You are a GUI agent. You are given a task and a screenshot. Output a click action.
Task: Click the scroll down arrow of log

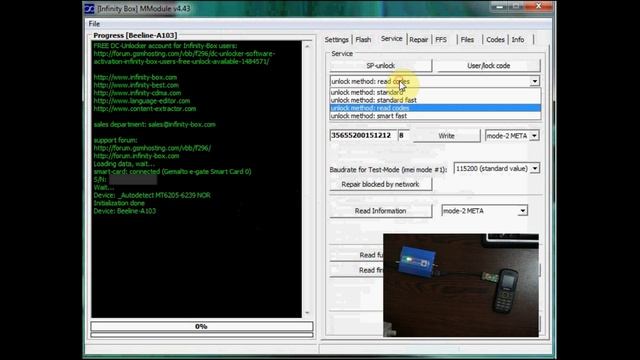coord(307,313)
